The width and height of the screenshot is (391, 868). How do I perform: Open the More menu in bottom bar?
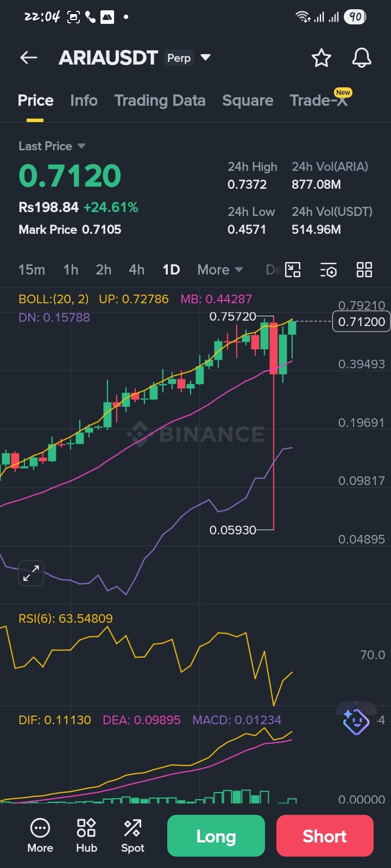point(40,836)
